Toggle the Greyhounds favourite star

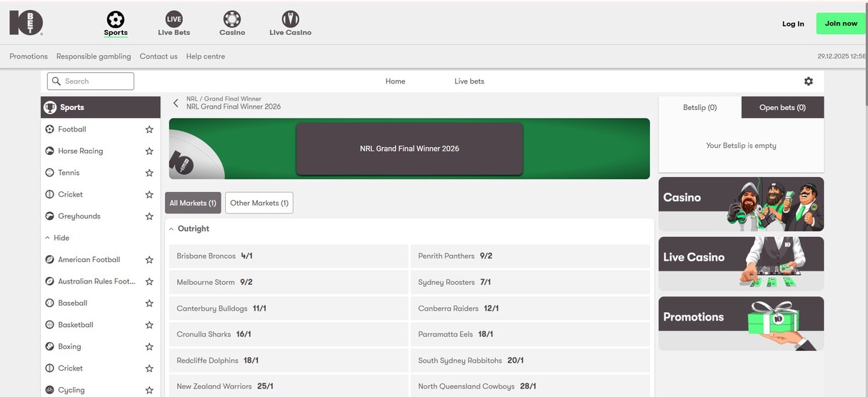tap(149, 216)
